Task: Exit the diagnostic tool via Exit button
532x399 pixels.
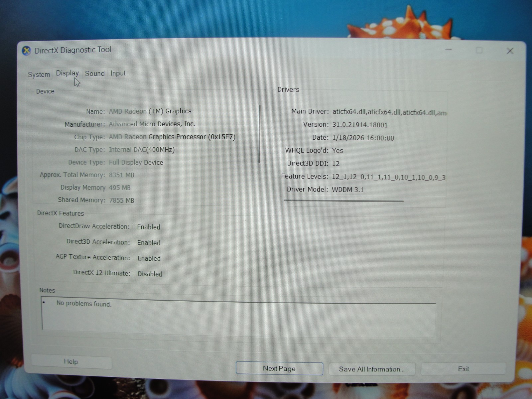Action: (x=463, y=369)
